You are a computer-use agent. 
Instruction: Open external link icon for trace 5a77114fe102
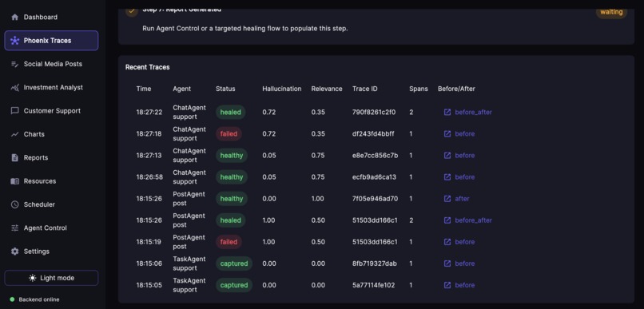click(447, 285)
